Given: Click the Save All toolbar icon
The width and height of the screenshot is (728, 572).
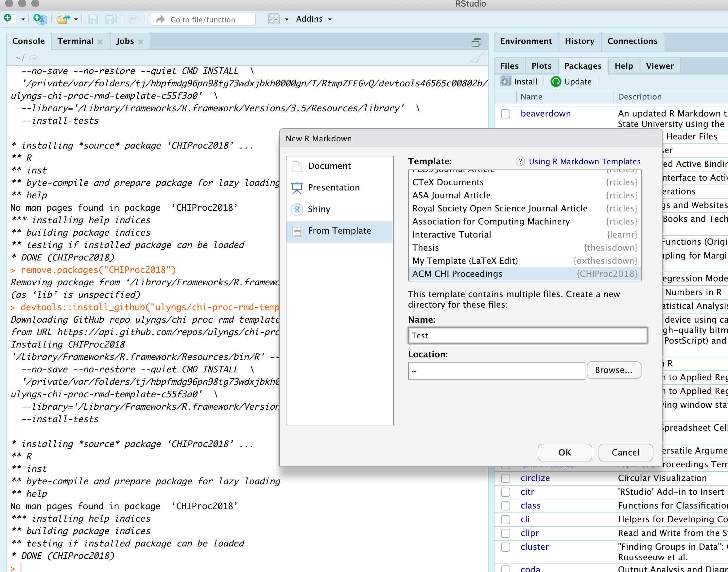Looking at the screenshot, I should tap(111, 19).
